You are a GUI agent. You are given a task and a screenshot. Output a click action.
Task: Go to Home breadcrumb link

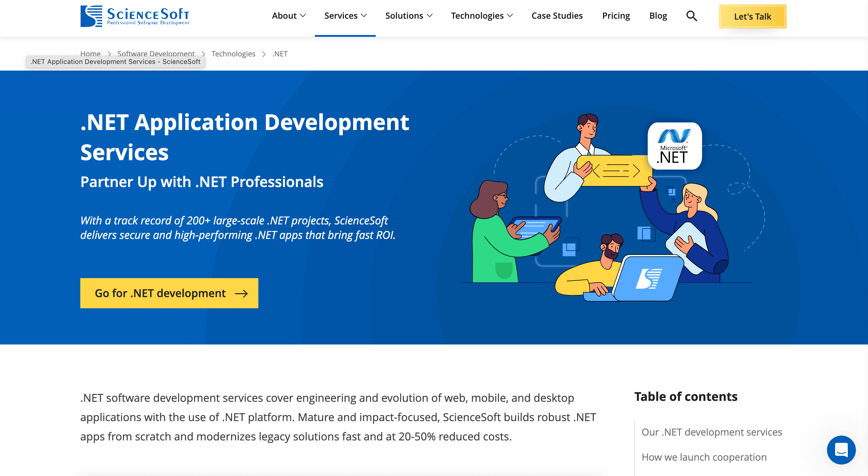click(x=90, y=54)
